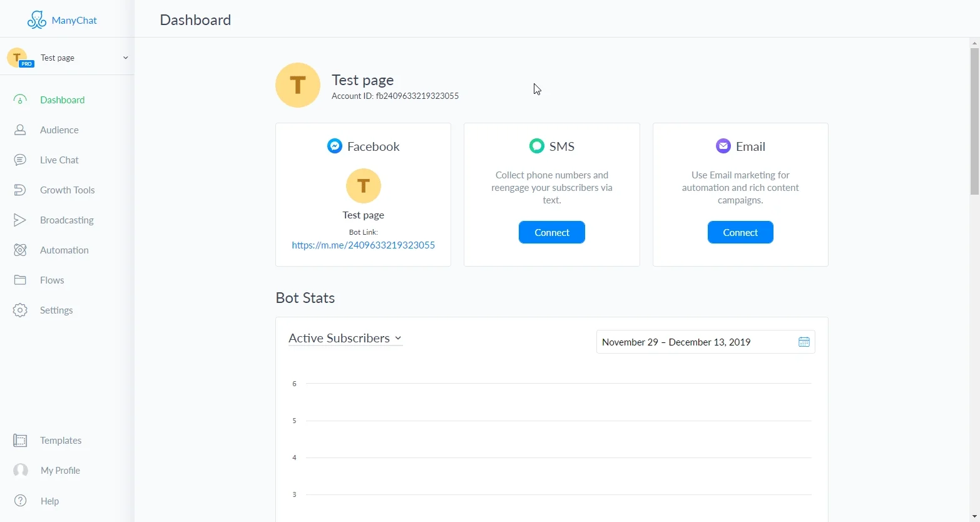Screen dimensions: 980x522
Task: Click the Bot Stats heading
Action: 305,297
